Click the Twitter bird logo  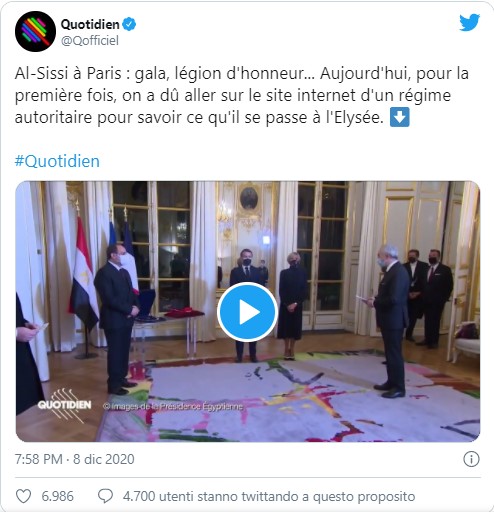click(469, 23)
